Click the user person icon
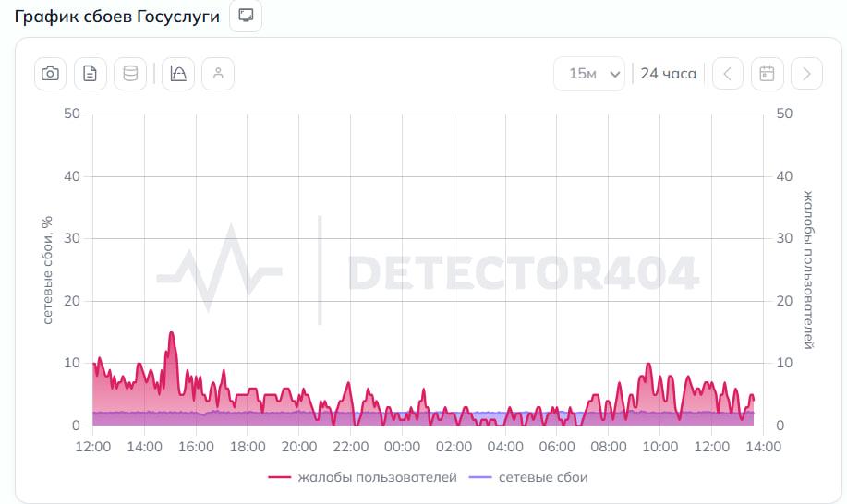 pos(218,74)
